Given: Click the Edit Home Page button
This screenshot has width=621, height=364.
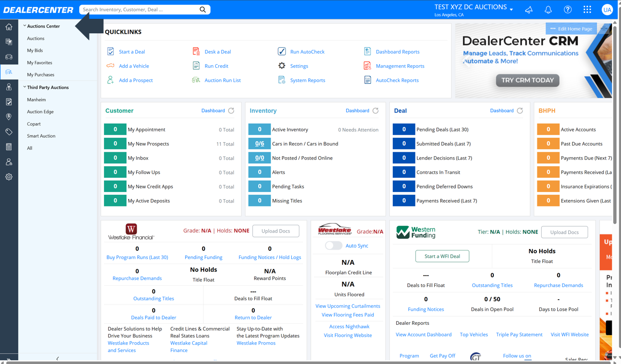Looking at the screenshot, I should click(x=571, y=29).
